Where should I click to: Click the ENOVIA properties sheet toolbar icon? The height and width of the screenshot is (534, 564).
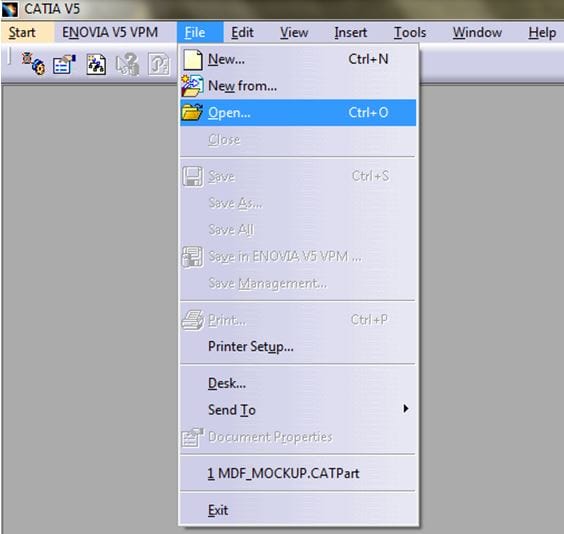(x=64, y=64)
